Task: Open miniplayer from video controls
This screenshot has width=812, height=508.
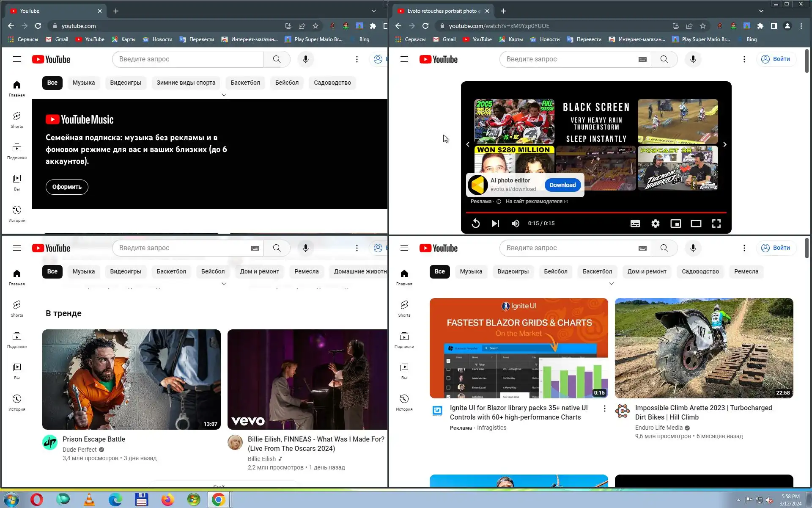Action: point(675,224)
